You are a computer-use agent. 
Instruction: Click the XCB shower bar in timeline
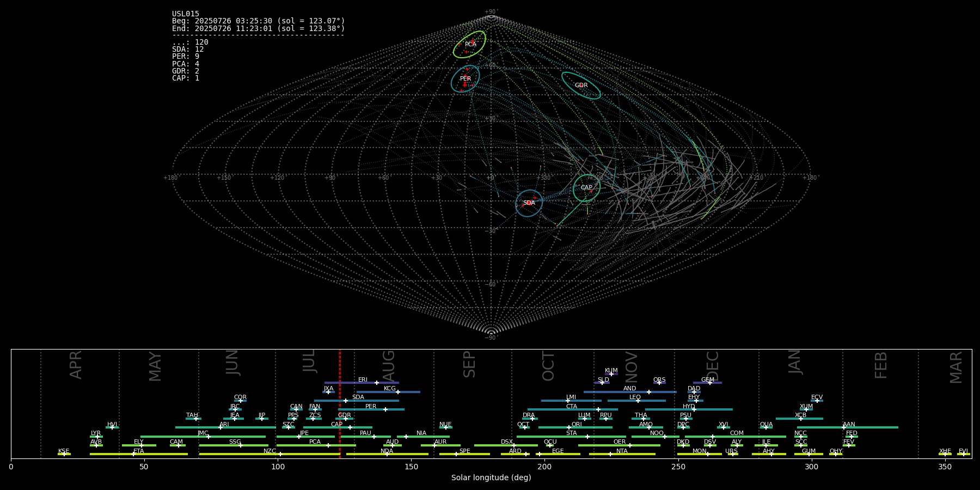[799, 419]
